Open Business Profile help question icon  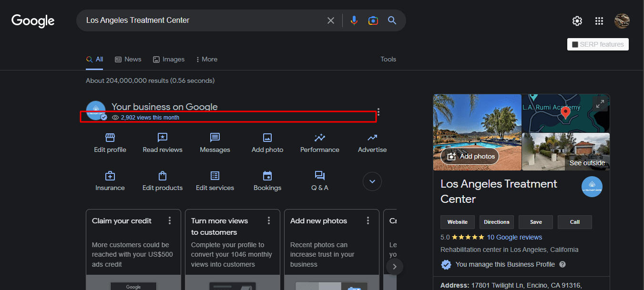[x=562, y=264]
